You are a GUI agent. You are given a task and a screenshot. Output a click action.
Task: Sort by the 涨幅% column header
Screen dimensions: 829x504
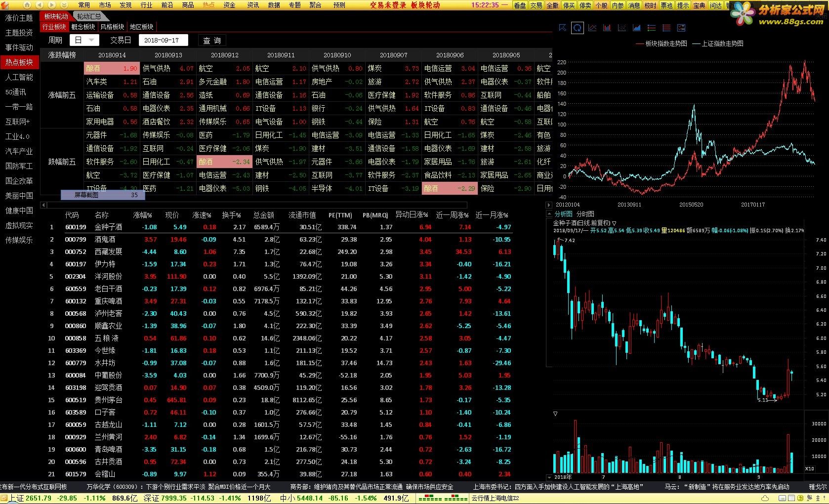(143, 215)
